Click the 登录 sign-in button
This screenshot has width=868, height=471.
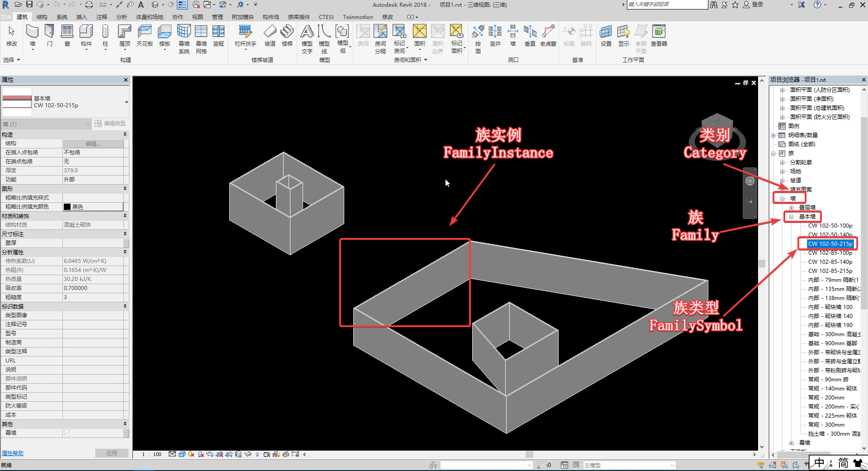tap(753, 5)
